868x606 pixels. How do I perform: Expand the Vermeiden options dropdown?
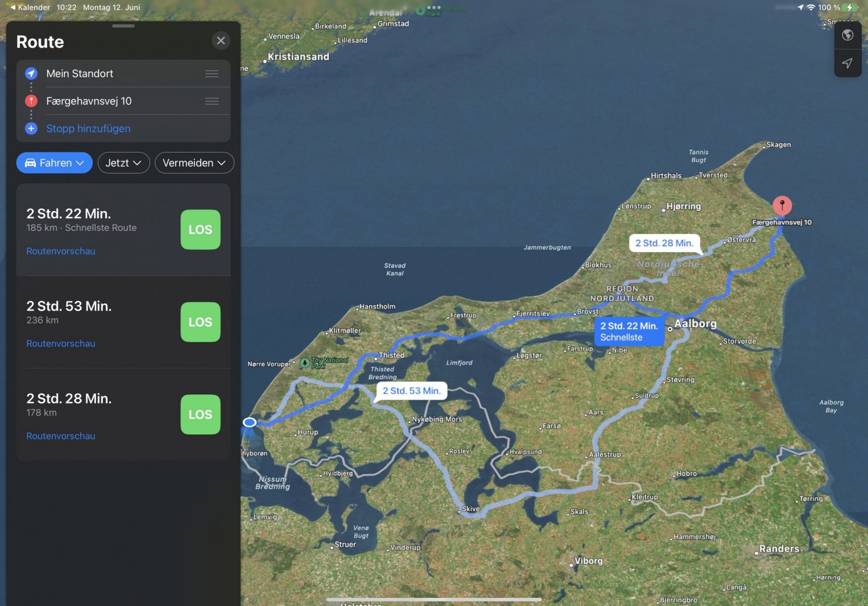click(x=194, y=163)
